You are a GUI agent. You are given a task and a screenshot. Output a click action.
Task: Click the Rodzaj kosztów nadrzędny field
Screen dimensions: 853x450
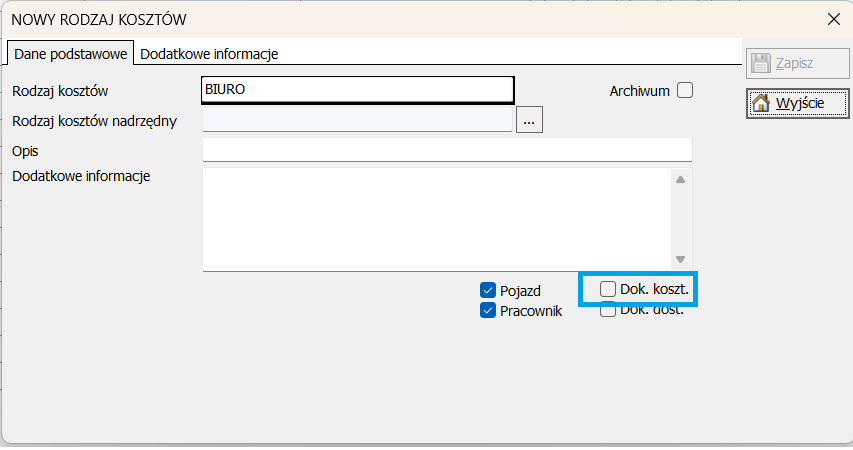point(357,120)
